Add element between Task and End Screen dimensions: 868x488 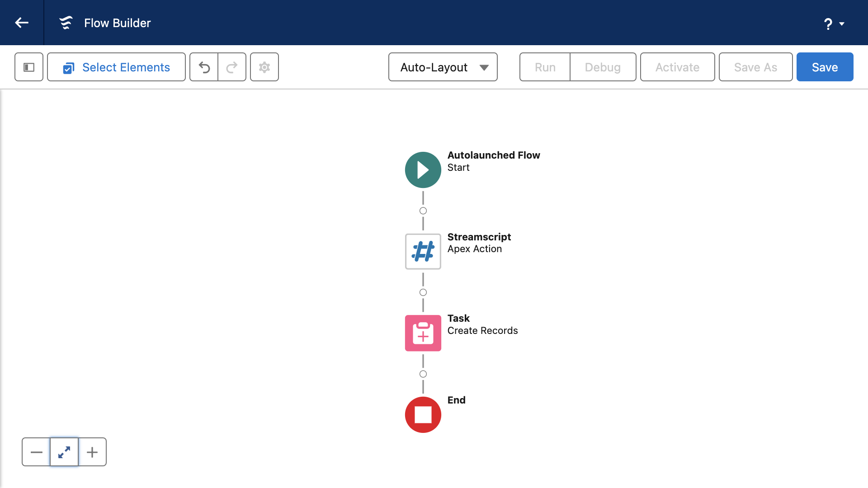pos(423,374)
